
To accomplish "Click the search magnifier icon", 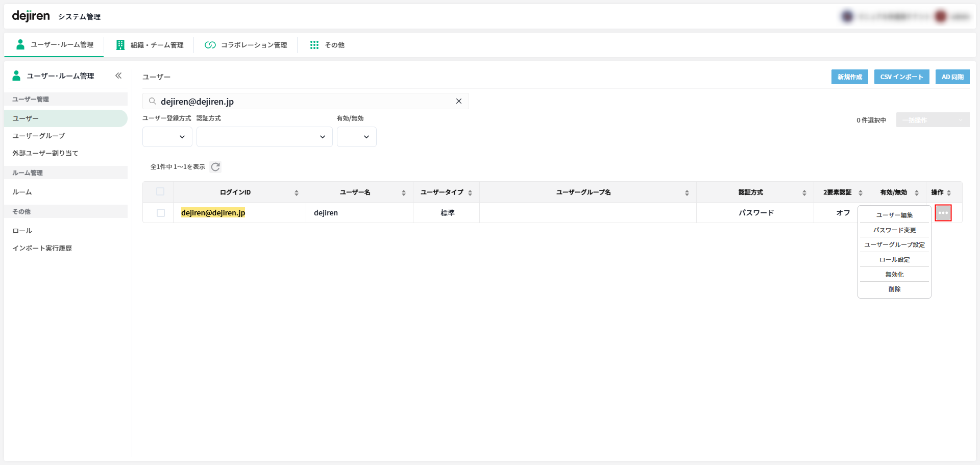I will (x=152, y=101).
